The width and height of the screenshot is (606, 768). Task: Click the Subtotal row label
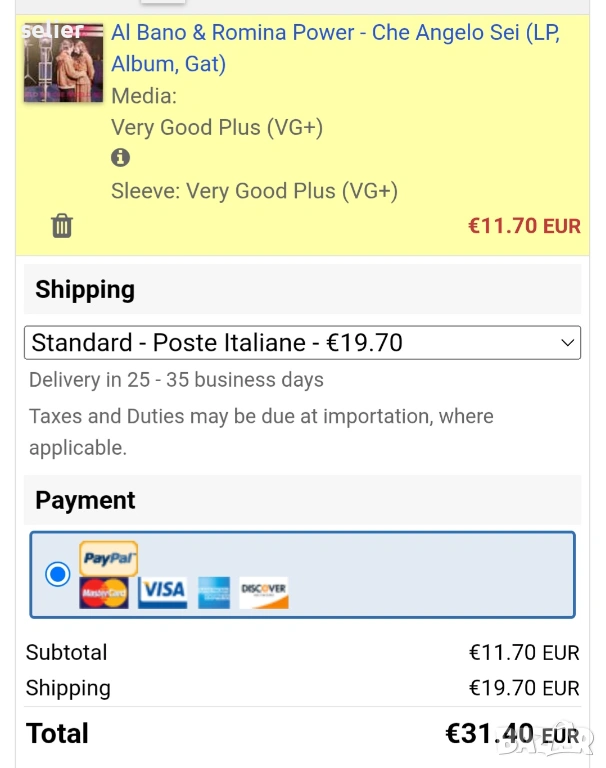coord(66,652)
